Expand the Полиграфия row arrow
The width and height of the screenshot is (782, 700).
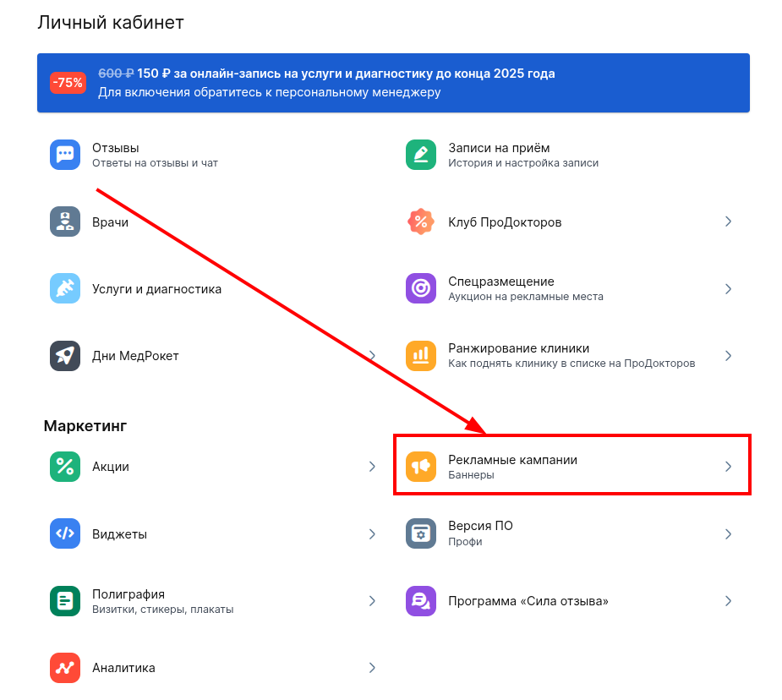[372, 601]
